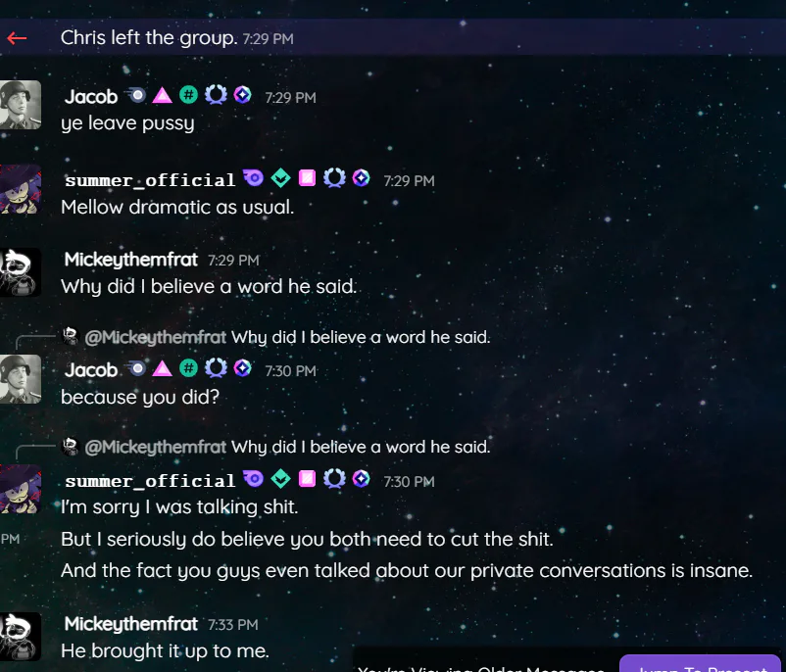Click the Mickeythemfrat username at 7:33 PM
The width and height of the screenshot is (786, 672).
(x=130, y=624)
